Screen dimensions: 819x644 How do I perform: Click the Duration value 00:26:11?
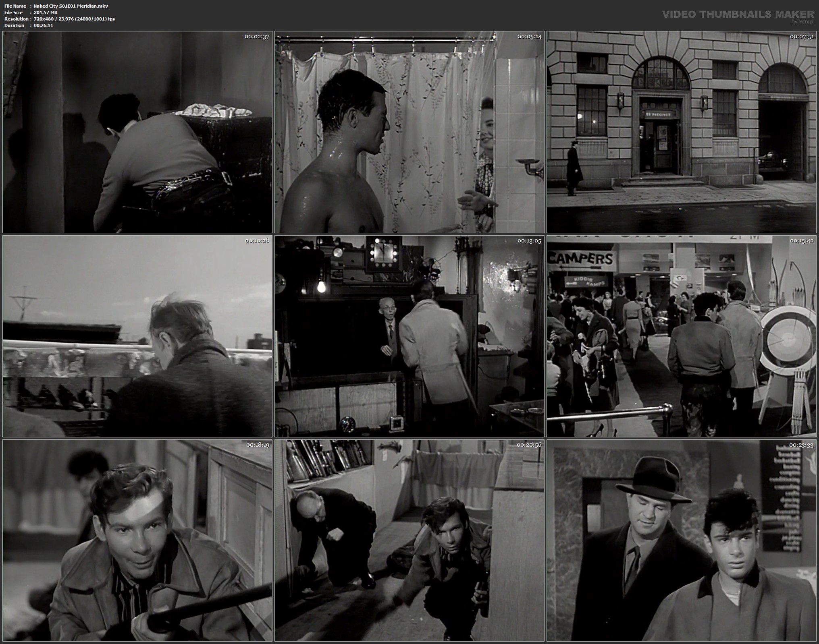click(44, 25)
